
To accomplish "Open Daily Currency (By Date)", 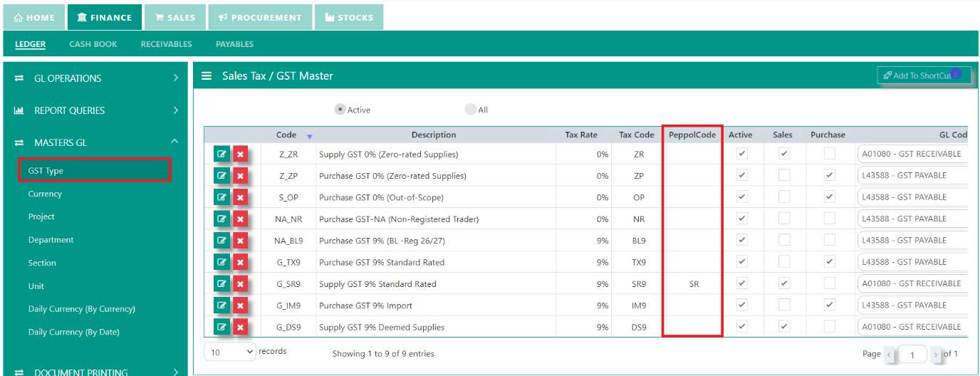I will [x=73, y=332].
